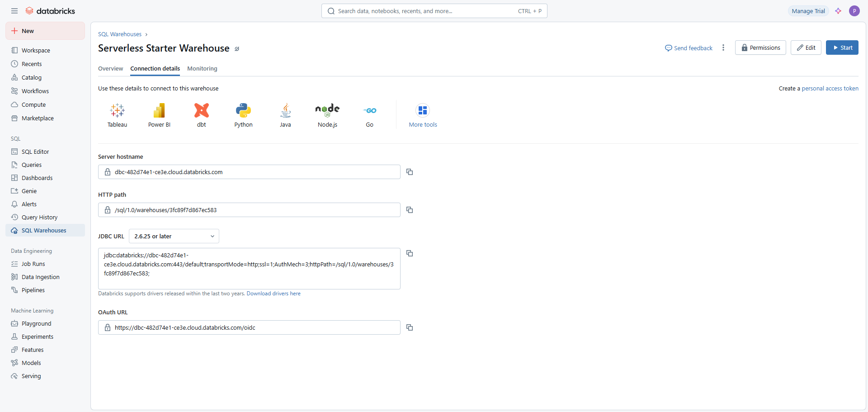Screen dimensions: 868x412
Task: Click Download drivers here link
Action: pos(274,294)
